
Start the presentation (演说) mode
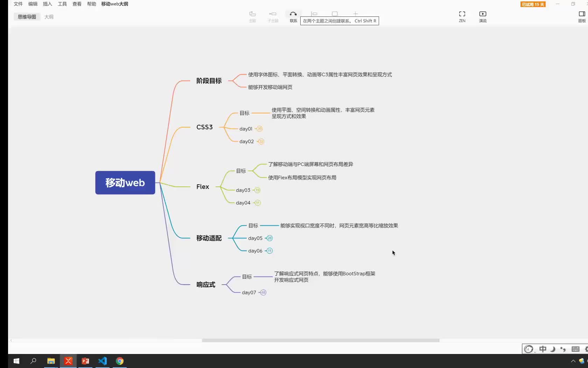pos(483,16)
